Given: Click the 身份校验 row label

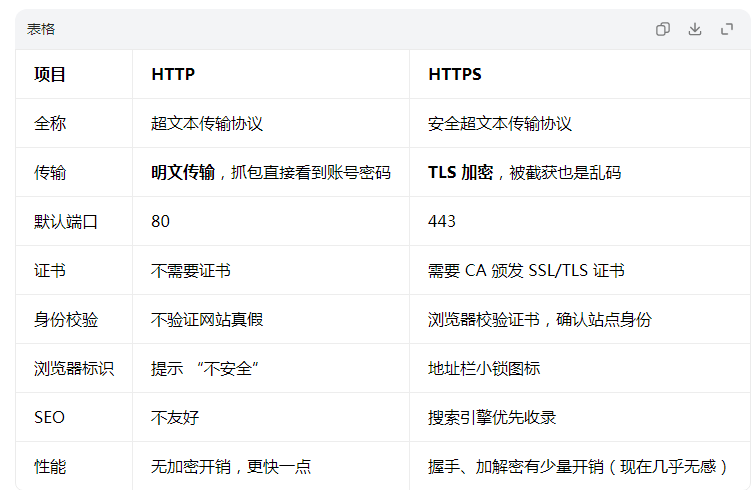Looking at the screenshot, I should pos(66,320).
